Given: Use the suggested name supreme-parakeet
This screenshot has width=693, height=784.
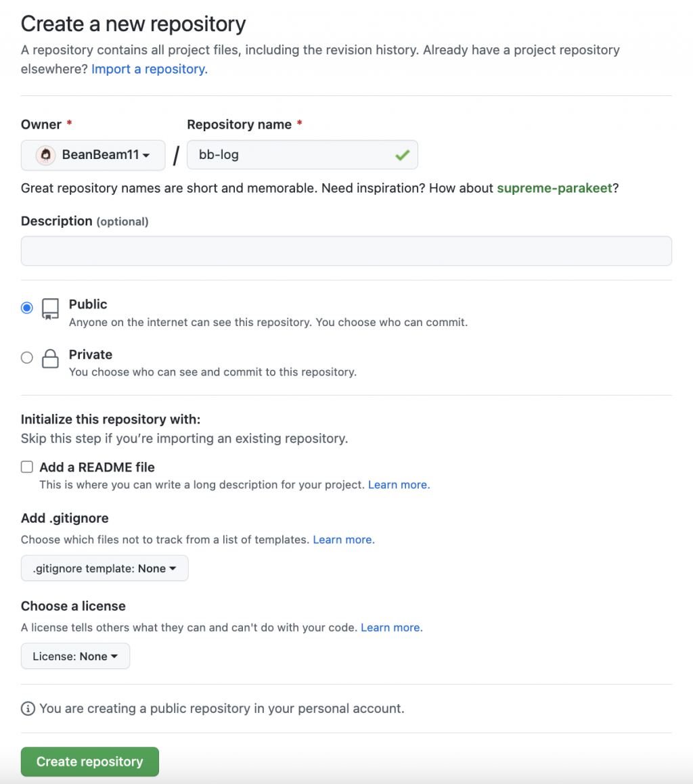Looking at the screenshot, I should coord(555,188).
